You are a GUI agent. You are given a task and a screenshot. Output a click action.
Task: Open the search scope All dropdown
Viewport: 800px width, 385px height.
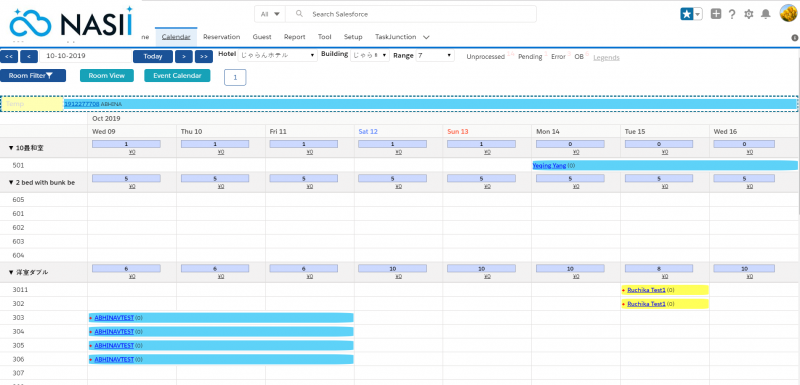click(270, 14)
